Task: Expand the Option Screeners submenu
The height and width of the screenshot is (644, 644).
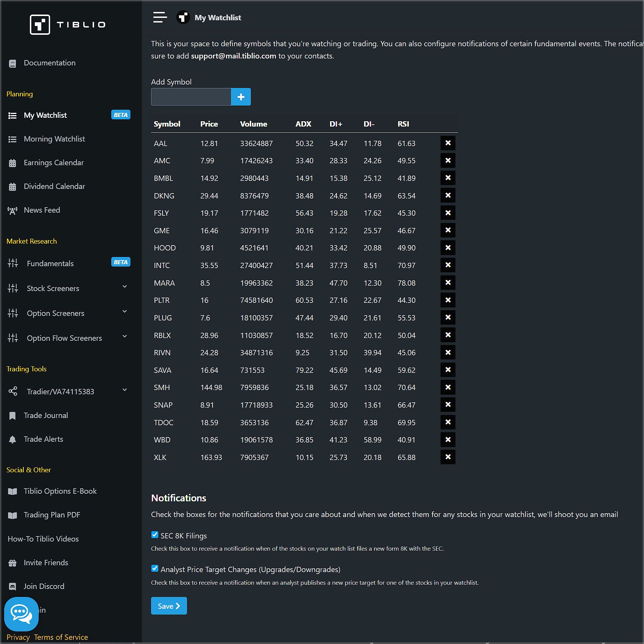Action: [125, 312]
